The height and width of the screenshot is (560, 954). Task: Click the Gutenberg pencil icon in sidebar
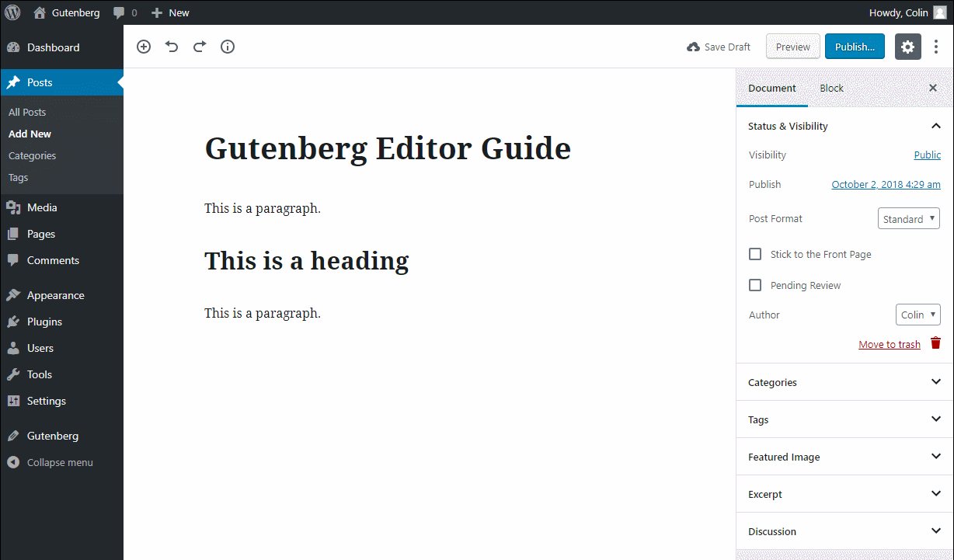tap(13, 436)
